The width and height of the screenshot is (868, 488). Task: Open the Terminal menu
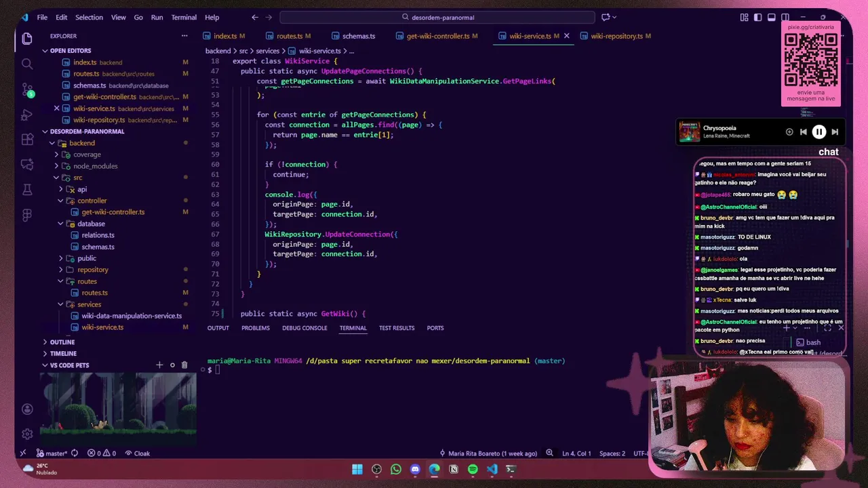click(184, 18)
